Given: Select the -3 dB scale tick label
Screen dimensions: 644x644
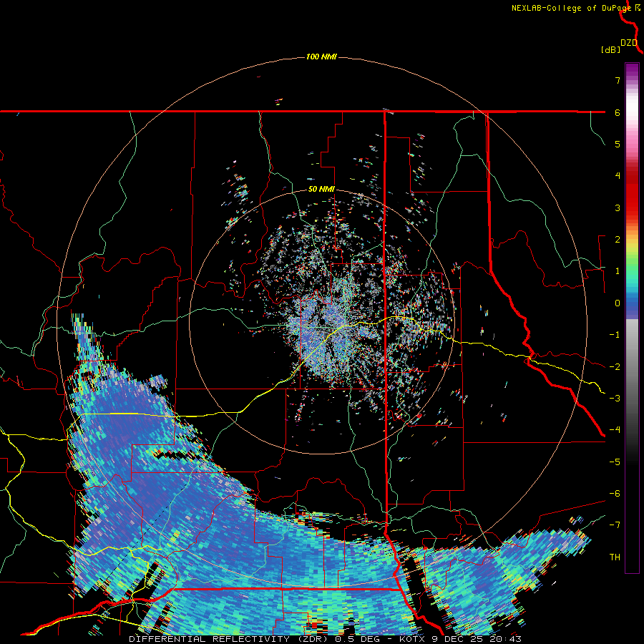Looking at the screenshot, I should click(615, 399).
